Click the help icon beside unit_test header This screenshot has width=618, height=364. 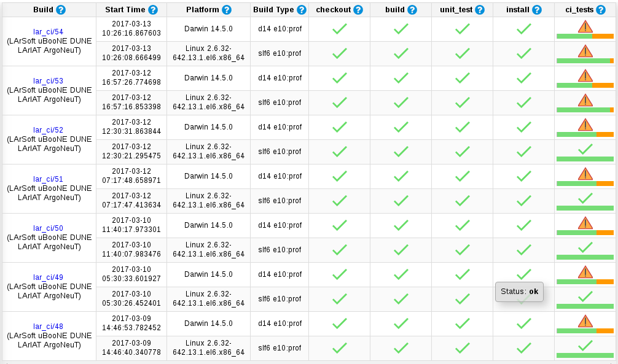coord(480,10)
